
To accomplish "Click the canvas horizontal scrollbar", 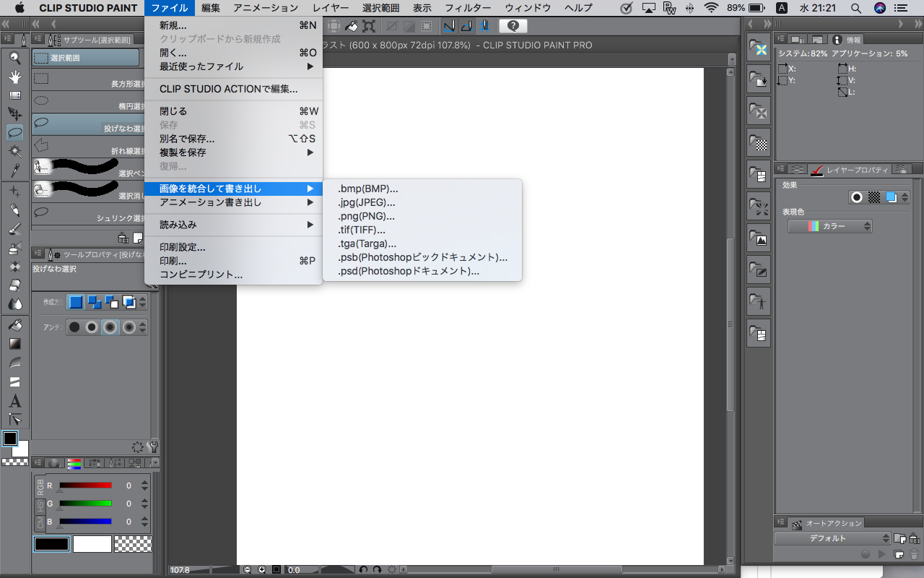I will tap(556, 570).
